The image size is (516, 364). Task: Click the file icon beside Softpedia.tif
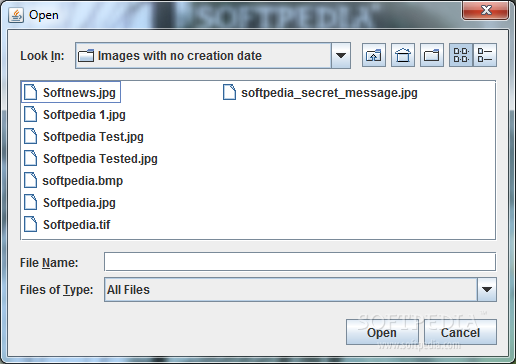(x=31, y=224)
